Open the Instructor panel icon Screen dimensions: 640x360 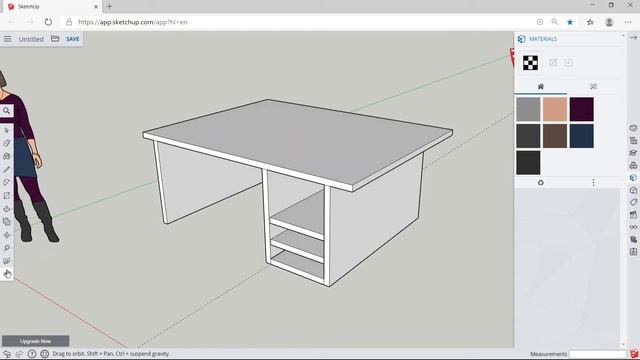(633, 153)
